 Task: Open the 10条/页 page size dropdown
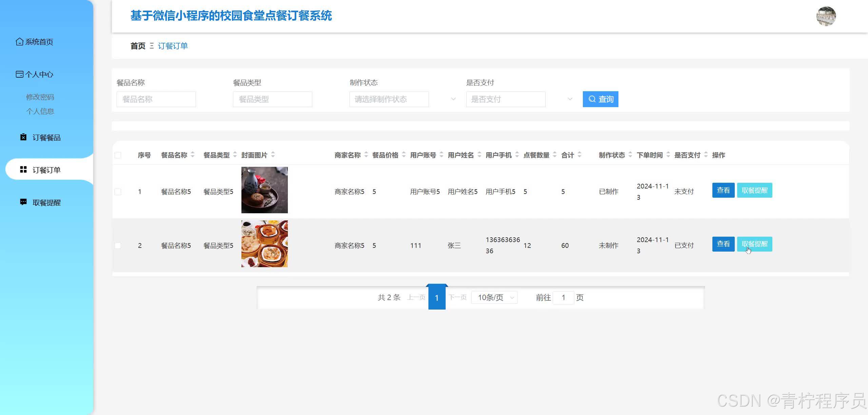click(494, 297)
